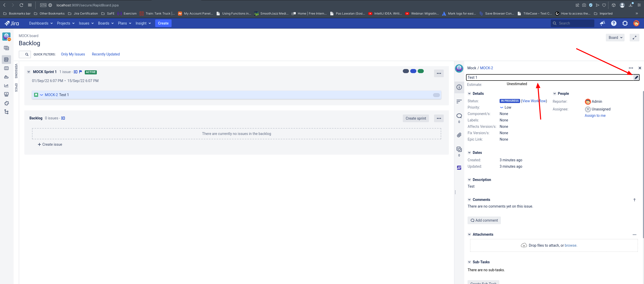
Task: Collapse the MOCK Sprint 1 section chevron
Action: [29, 72]
